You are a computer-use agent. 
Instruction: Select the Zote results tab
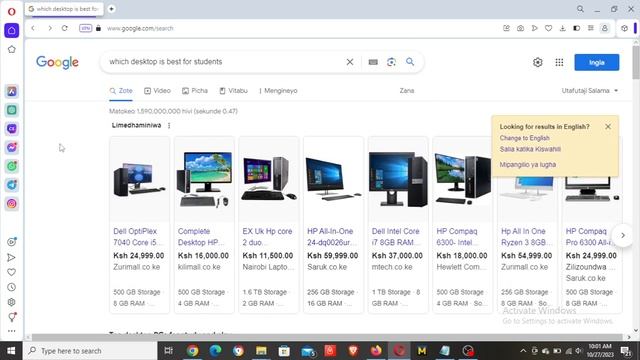pos(121,91)
